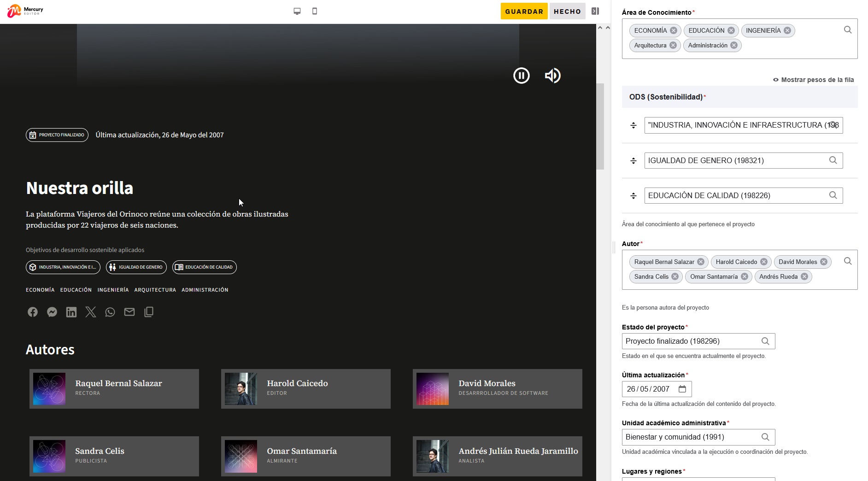Collapse the editor side panel icon
The height and width of the screenshot is (481, 868).
click(x=595, y=11)
